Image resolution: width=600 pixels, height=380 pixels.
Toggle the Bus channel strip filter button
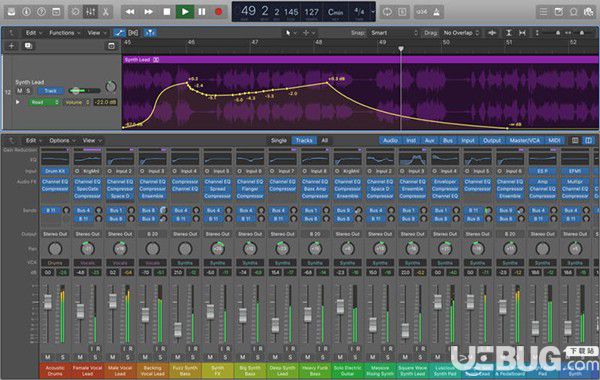pyautogui.click(x=448, y=140)
